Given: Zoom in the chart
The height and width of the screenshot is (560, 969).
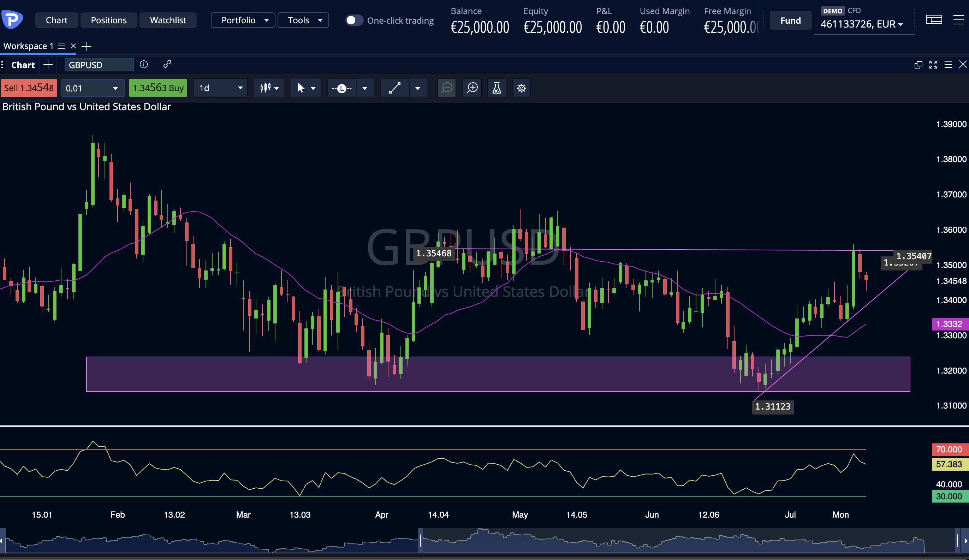Looking at the screenshot, I should point(472,88).
